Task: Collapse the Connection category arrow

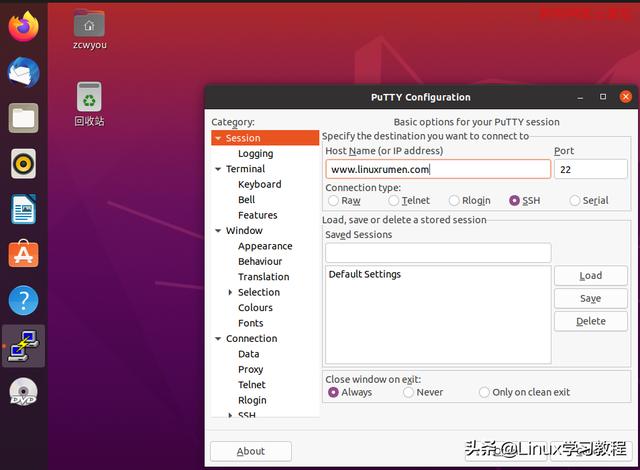Action: pyautogui.click(x=218, y=339)
